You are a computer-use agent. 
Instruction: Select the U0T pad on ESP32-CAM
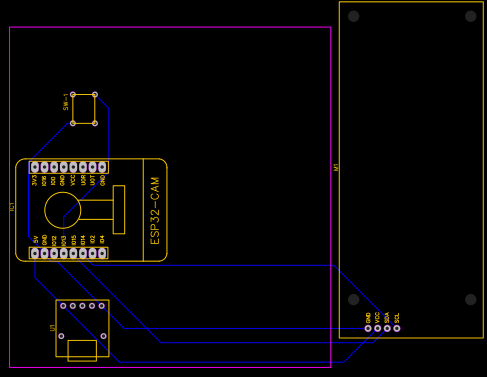[93, 167]
